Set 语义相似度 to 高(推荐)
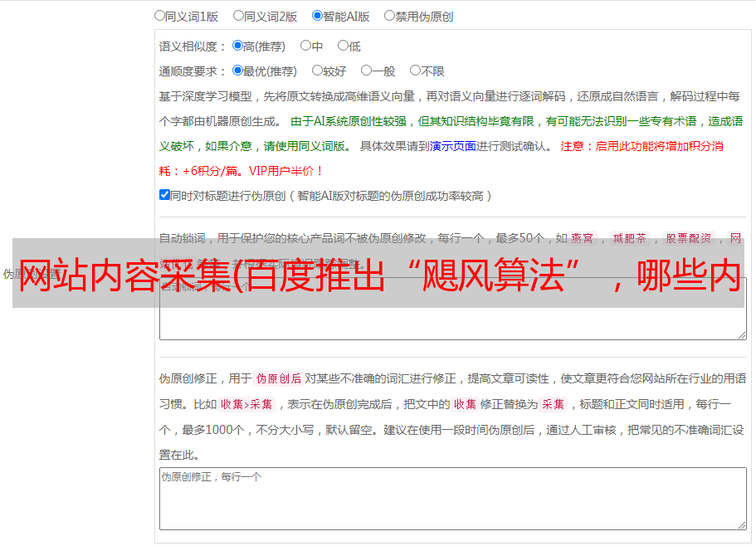 pos(237,46)
